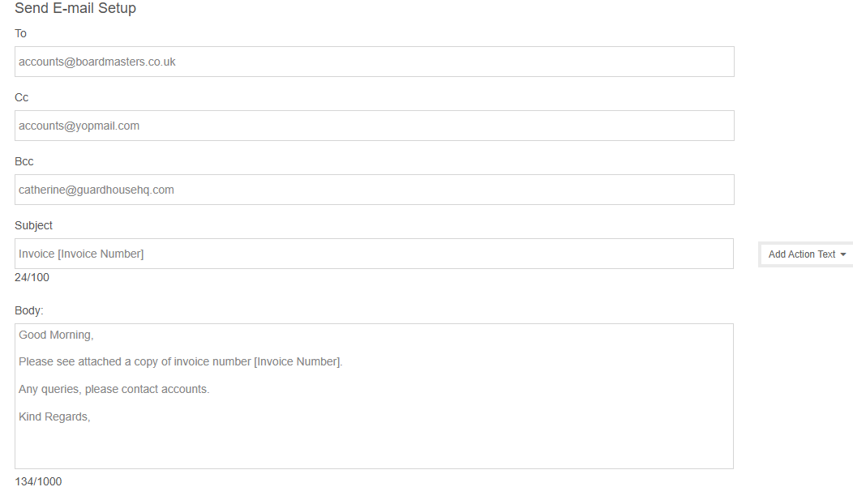Click the "Body:" label

[29, 310]
